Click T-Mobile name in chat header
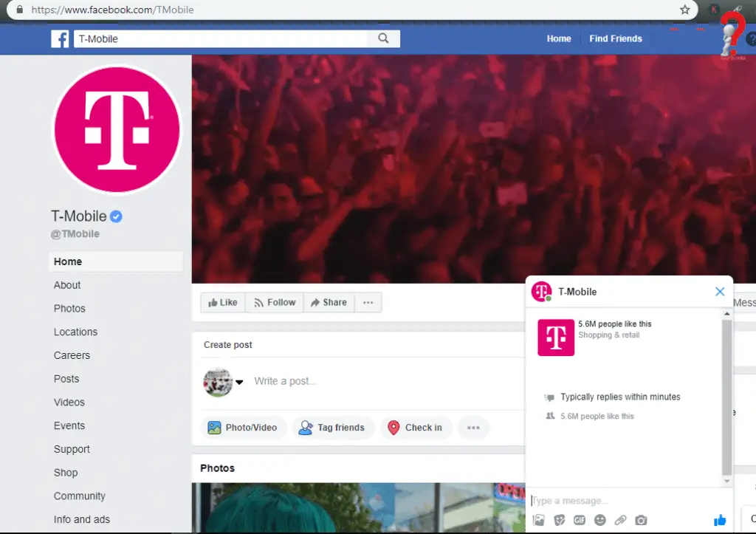Viewport: 756px width, 534px height. click(x=577, y=292)
